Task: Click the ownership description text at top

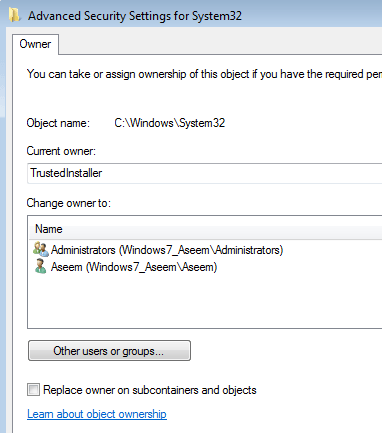Action: 204,74
